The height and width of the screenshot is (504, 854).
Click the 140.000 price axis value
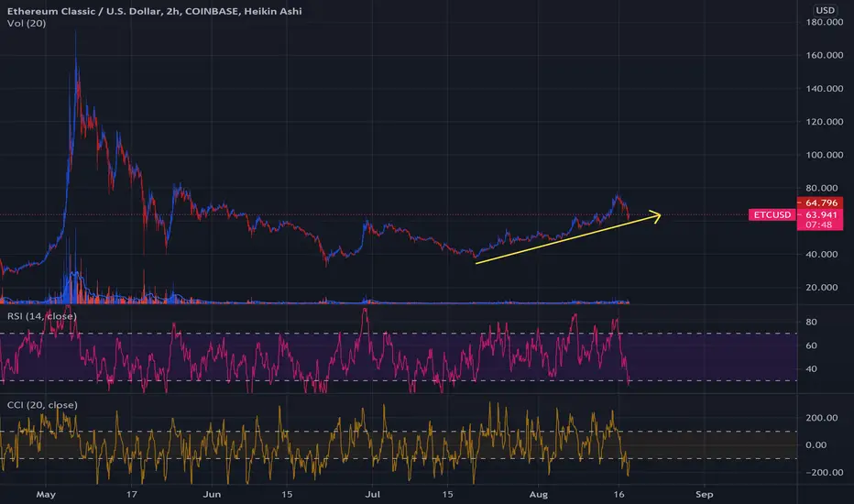pyautogui.click(x=825, y=88)
